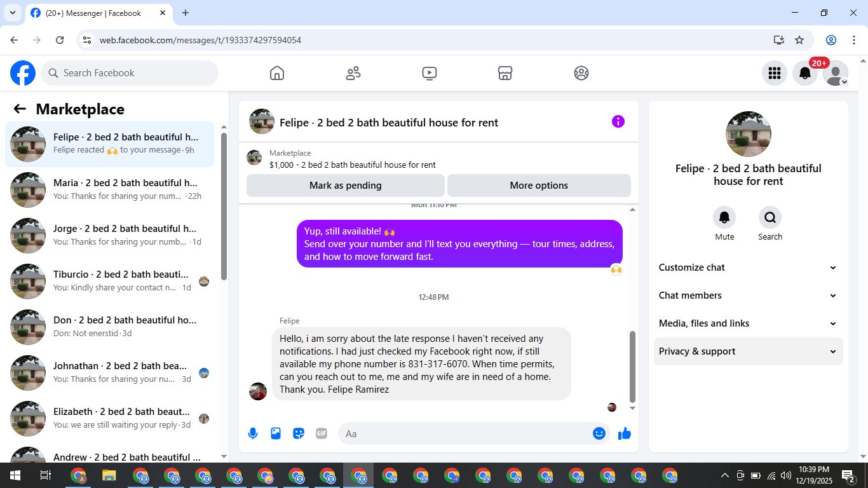Search in conversation magnifier icon

[770, 217]
